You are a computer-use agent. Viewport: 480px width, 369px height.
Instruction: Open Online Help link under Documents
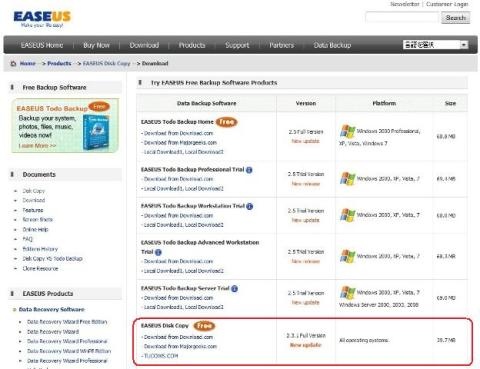35,230
